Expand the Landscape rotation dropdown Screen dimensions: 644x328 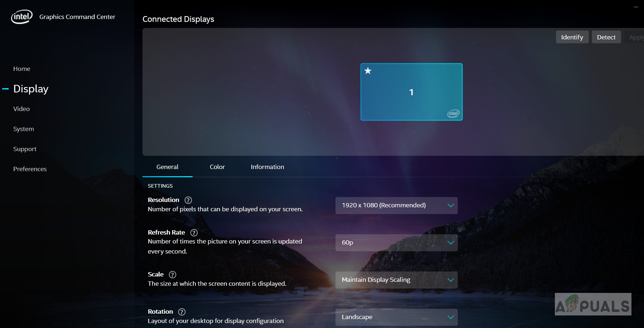pos(396,317)
